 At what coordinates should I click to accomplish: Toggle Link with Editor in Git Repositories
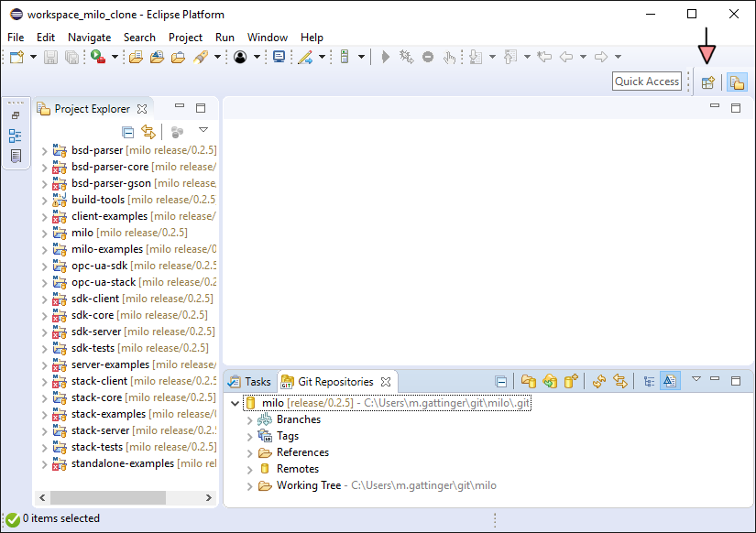tap(621, 382)
